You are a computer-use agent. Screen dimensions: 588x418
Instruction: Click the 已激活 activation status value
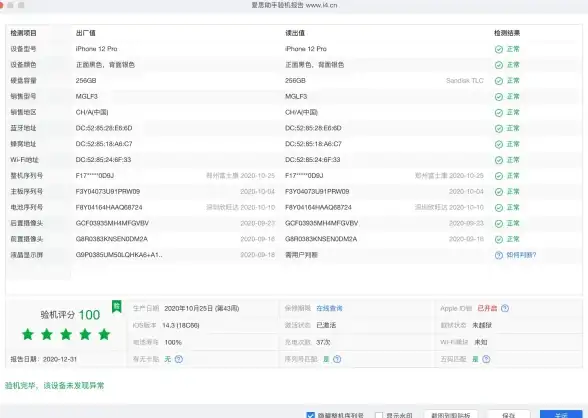[x=326, y=325]
